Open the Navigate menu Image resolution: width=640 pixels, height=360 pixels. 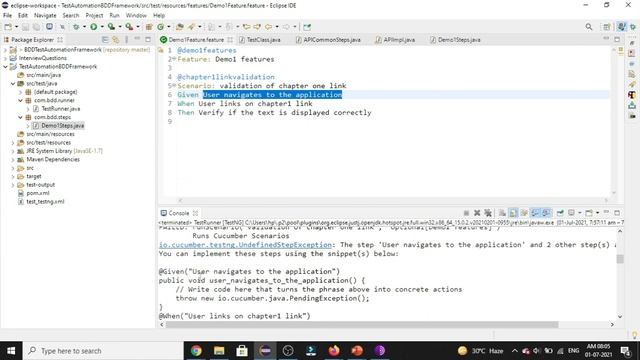pyautogui.click(x=45, y=16)
